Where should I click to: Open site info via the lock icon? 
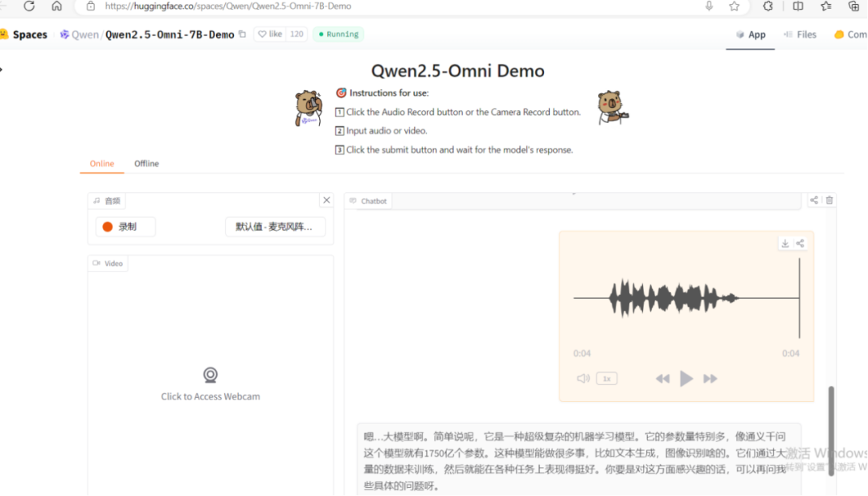pos(91,6)
